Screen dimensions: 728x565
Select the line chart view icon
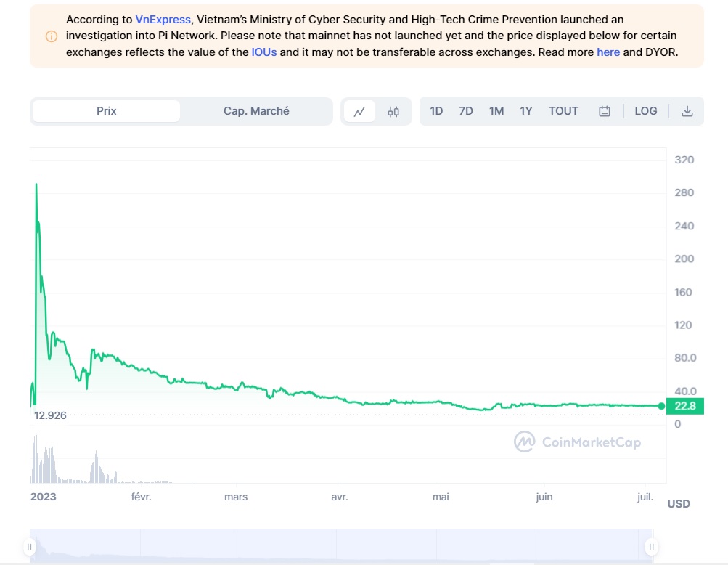click(359, 112)
